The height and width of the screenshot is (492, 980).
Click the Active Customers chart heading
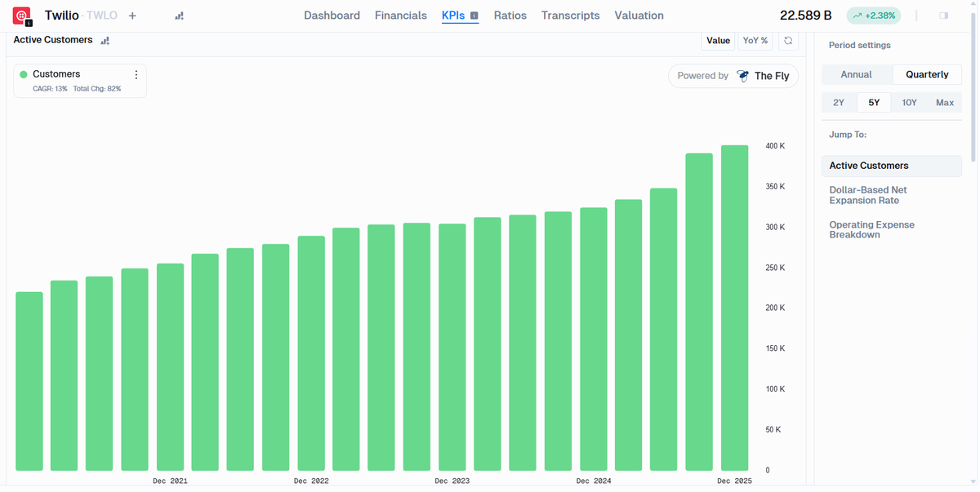(53, 39)
